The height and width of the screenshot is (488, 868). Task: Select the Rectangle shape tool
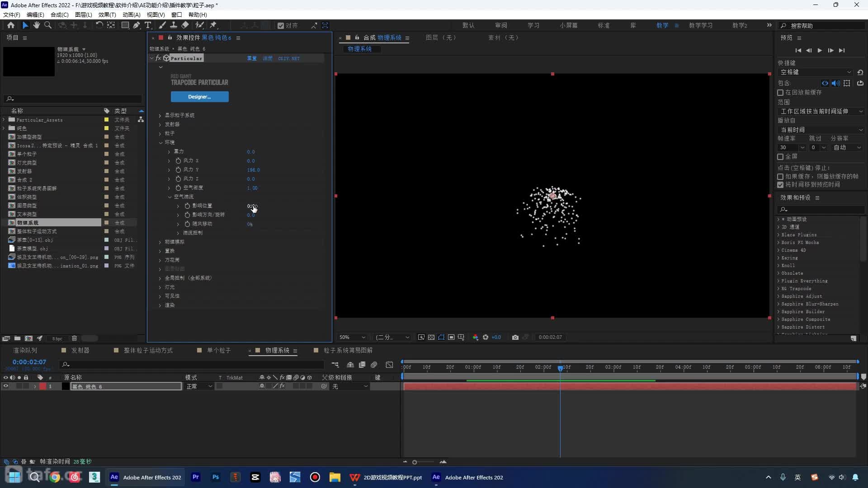[x=125, y=25]
